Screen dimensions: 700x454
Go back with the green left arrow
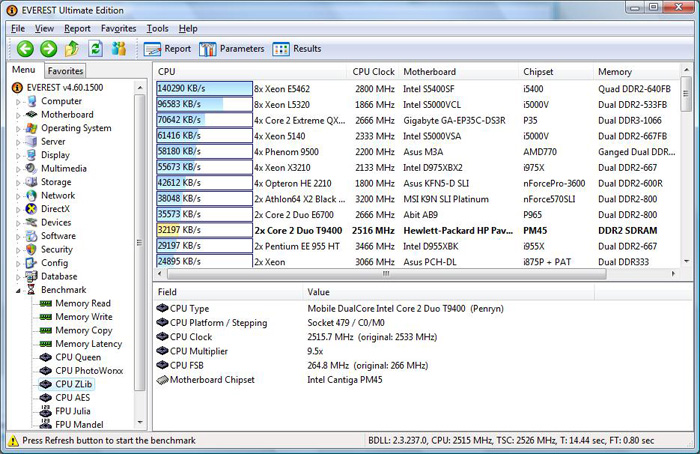tap(25, 49)
